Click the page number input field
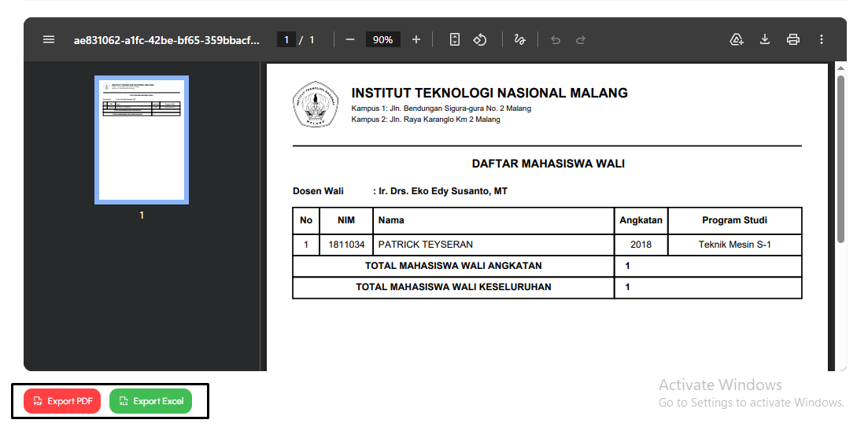This screenshot has width=868, height=427. click(x=286, y=39)
